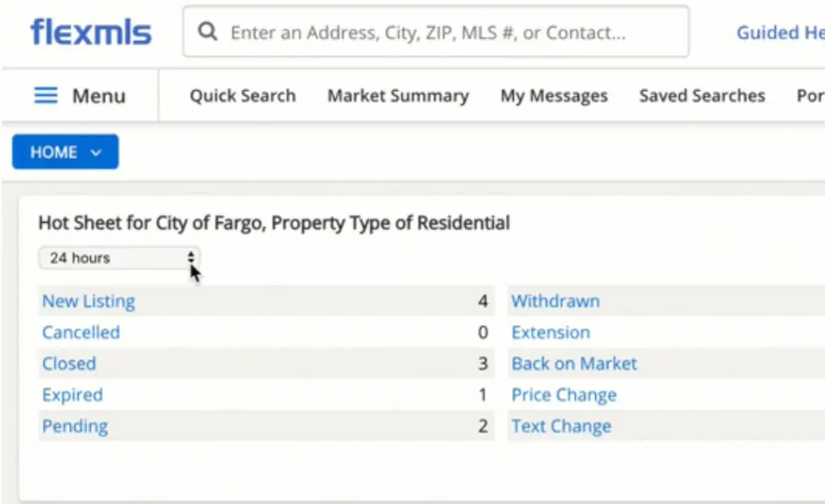Expand the HOME dropdown button

click(65, 152)
